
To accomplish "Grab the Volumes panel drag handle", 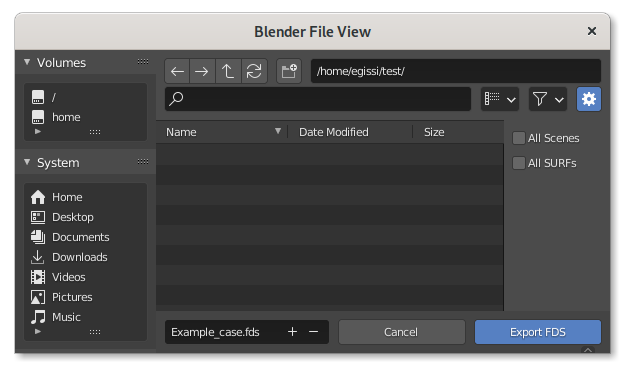I will click(x=143, y=61).
